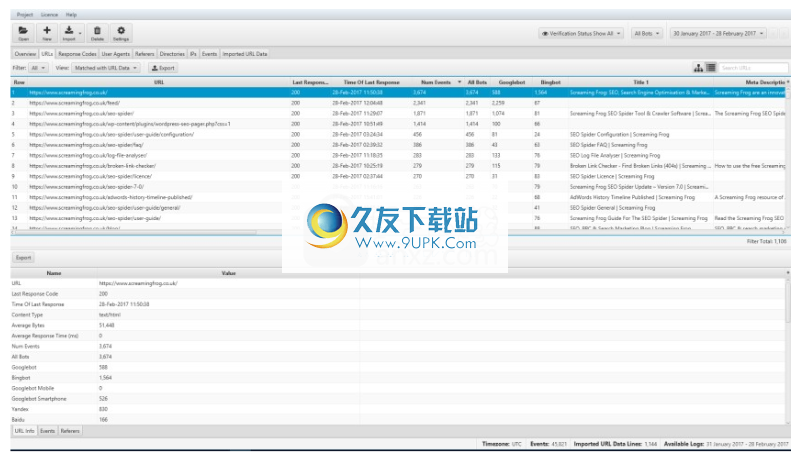The height and width of the screenshot is (453, 791).
Task: Select the /seo-spider/licence/ URL row
Action: (399, 176)
